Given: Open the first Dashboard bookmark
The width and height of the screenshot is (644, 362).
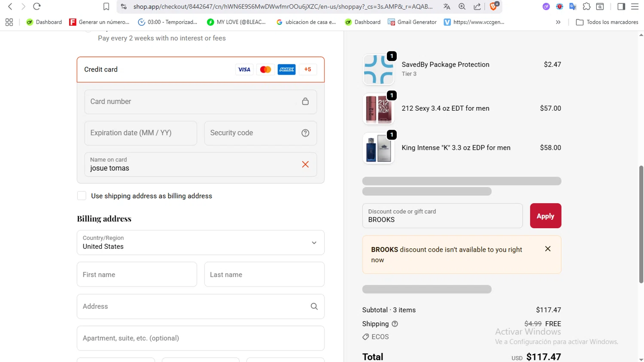Looking at the screenshot, I should pyautogui.click(x=44, y=22).
